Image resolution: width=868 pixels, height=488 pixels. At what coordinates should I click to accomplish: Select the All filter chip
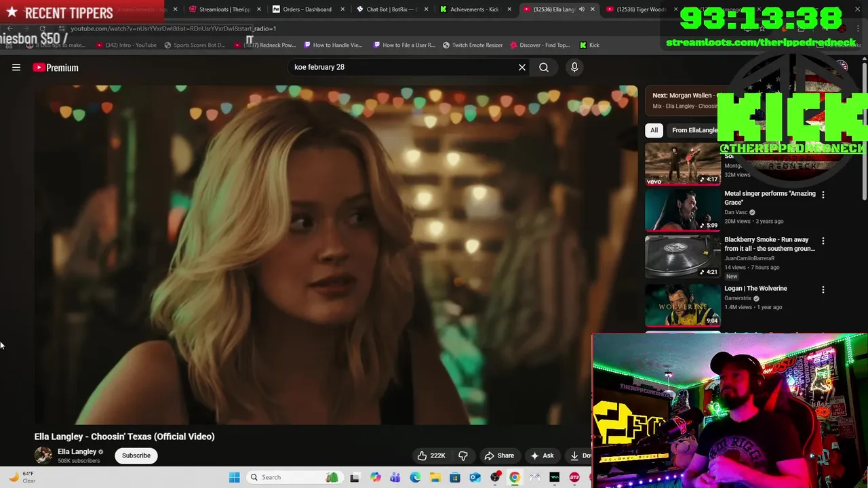(654, 130)
